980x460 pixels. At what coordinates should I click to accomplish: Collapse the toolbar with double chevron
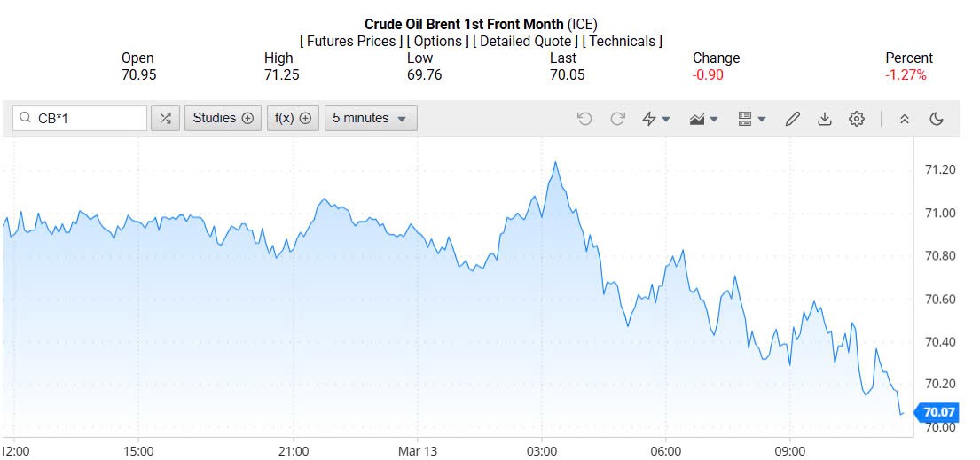tap(904, 119)
